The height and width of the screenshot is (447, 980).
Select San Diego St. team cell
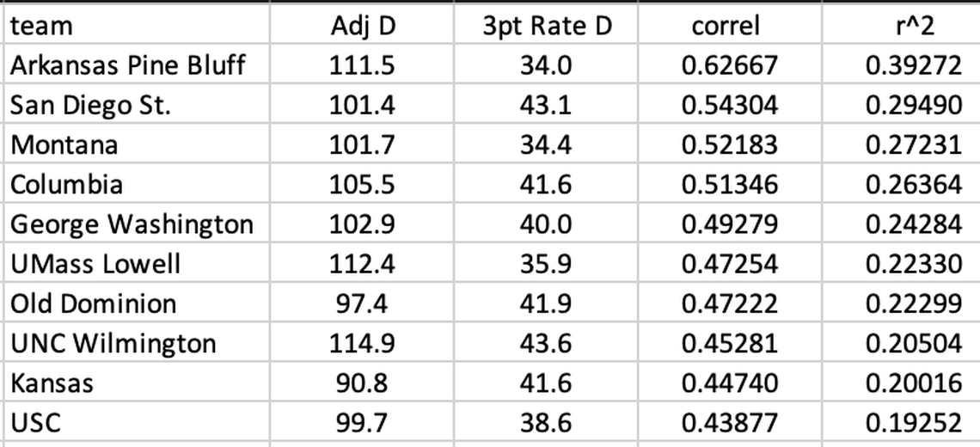tap(91, 105)
